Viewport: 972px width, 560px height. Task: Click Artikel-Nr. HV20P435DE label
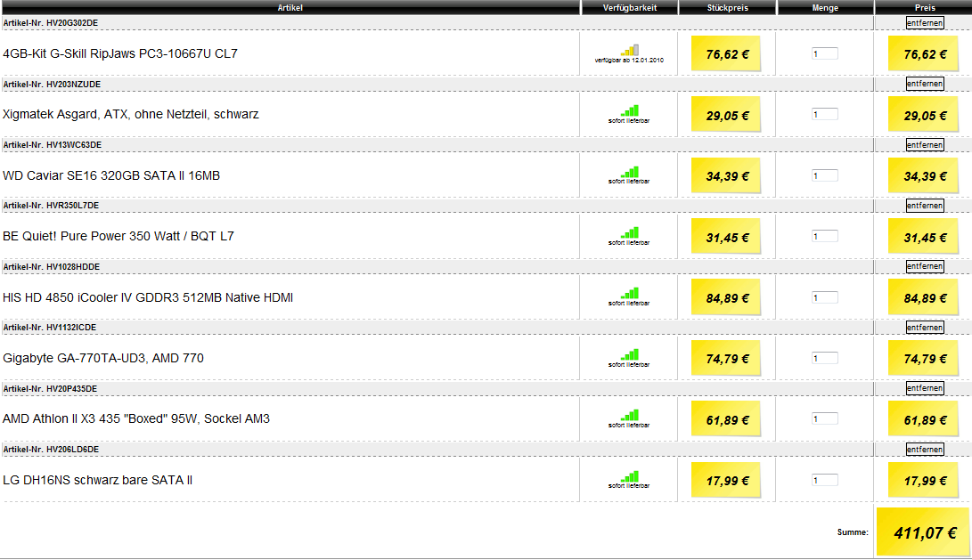click(50, 389)
